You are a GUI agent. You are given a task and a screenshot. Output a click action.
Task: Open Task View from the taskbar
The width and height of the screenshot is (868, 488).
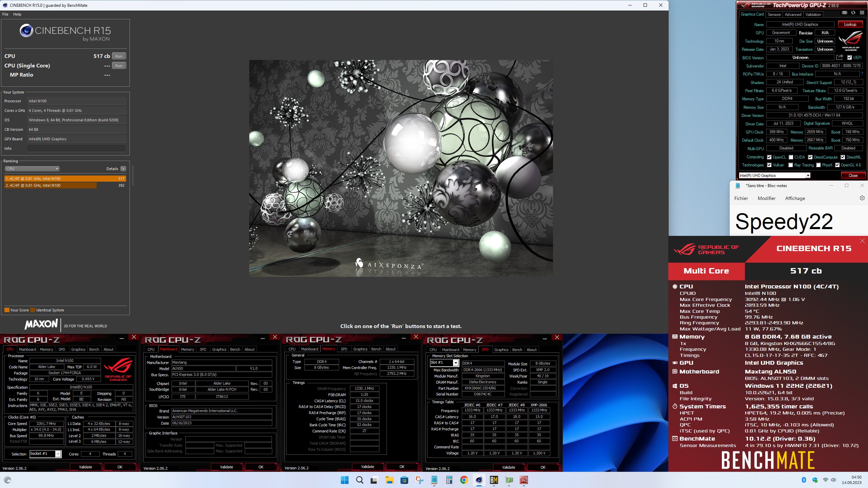tap(374, 480)
